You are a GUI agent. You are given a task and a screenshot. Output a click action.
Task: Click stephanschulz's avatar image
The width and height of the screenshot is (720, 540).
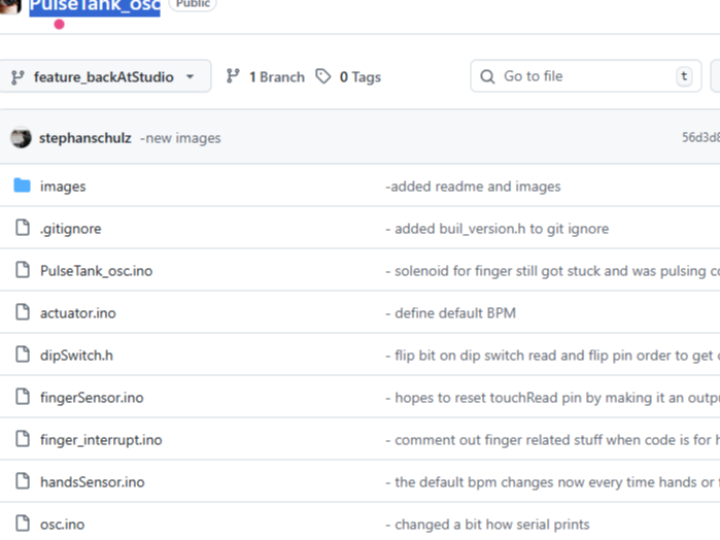point(21,138)
